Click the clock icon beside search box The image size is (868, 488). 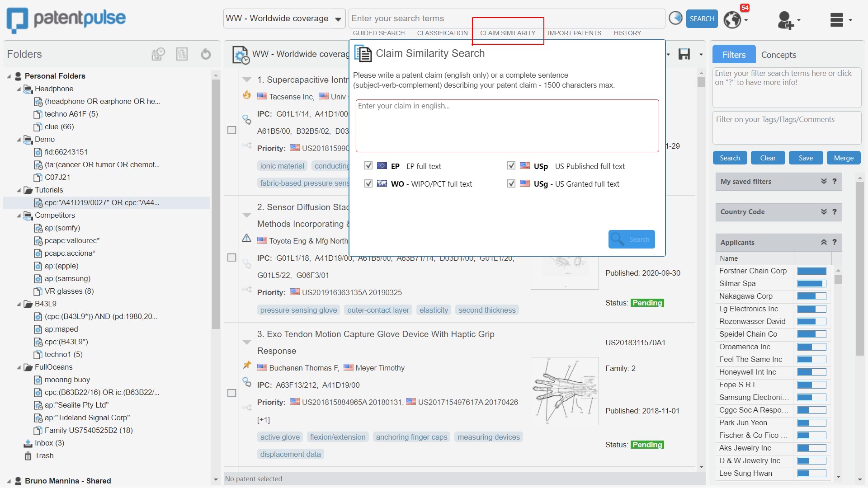point(675,18)
